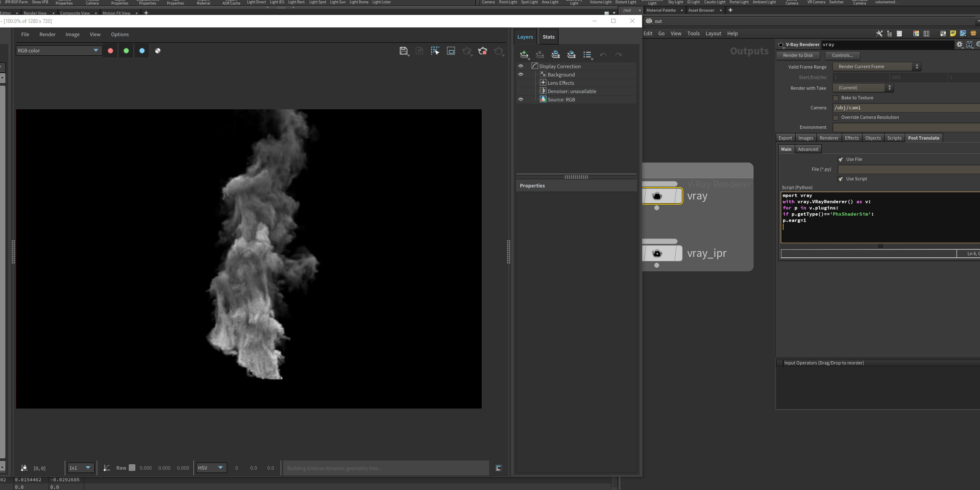Click the gray pixel color swatch beside Raw
Screen dimensions: 980x490
pyautogui.click(x=132, y=468)
